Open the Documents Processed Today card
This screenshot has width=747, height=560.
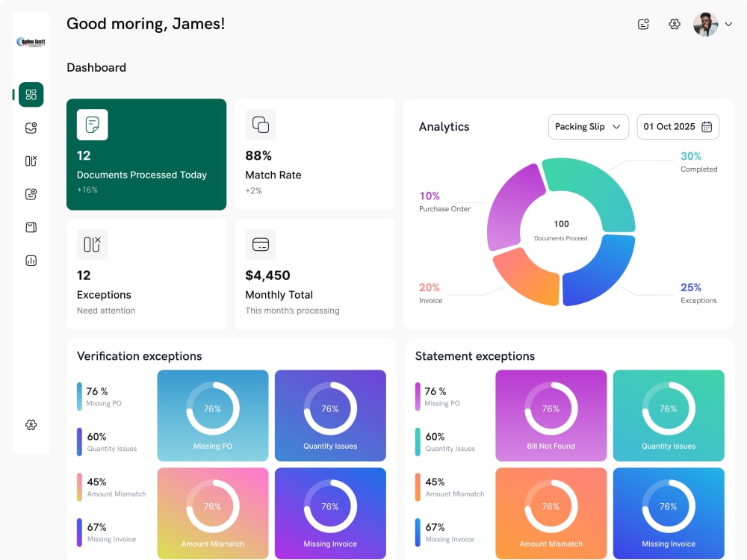tap(146, 155)
